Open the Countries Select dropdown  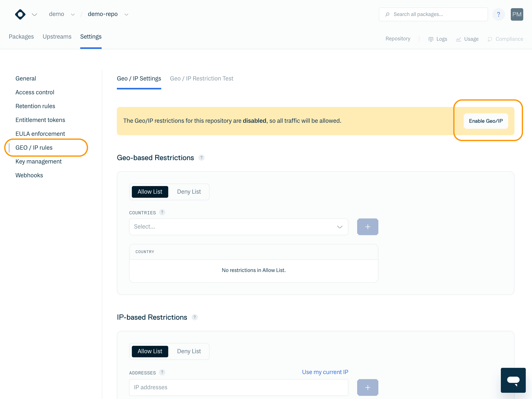[x=238, y=226]
